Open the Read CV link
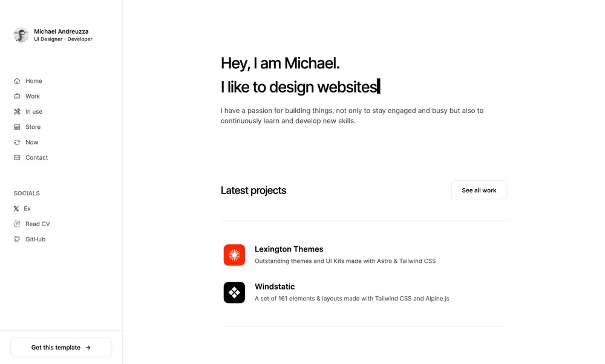Screen dimensions: 605x364 pos(37,224)
